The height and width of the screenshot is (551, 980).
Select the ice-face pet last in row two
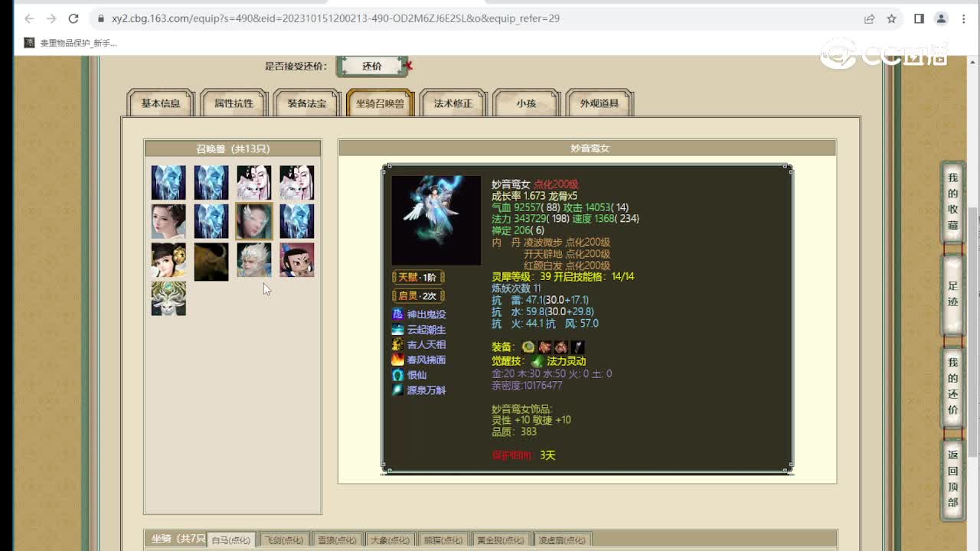click(297, 221)
